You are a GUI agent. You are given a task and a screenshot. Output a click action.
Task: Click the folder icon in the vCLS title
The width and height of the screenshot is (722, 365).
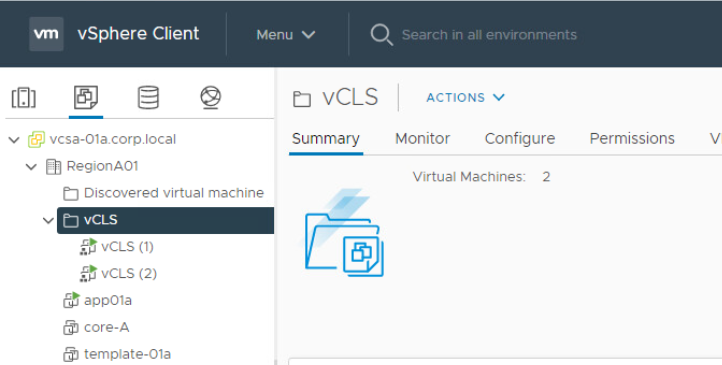tap(302, 98)
